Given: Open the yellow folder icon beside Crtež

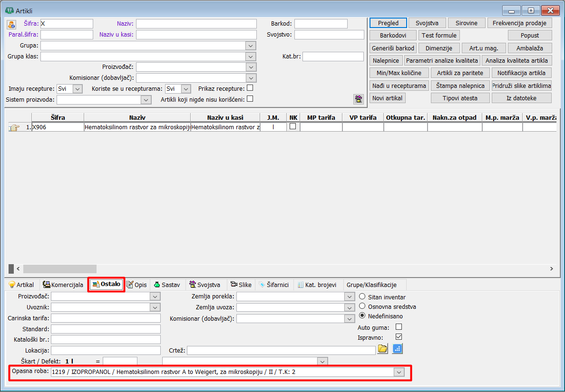Looking at the screenshot, I should (x=382, y=349).
